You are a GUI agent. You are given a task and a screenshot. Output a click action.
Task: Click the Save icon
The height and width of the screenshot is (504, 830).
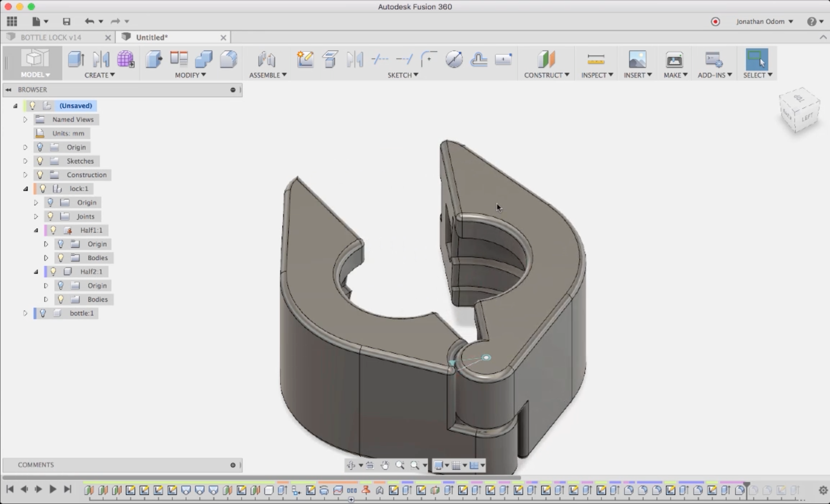pos(66,21)
